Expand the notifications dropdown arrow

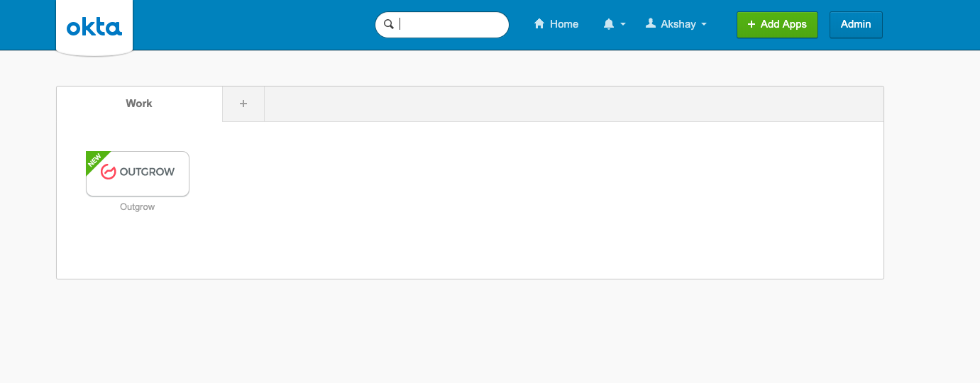623,24
